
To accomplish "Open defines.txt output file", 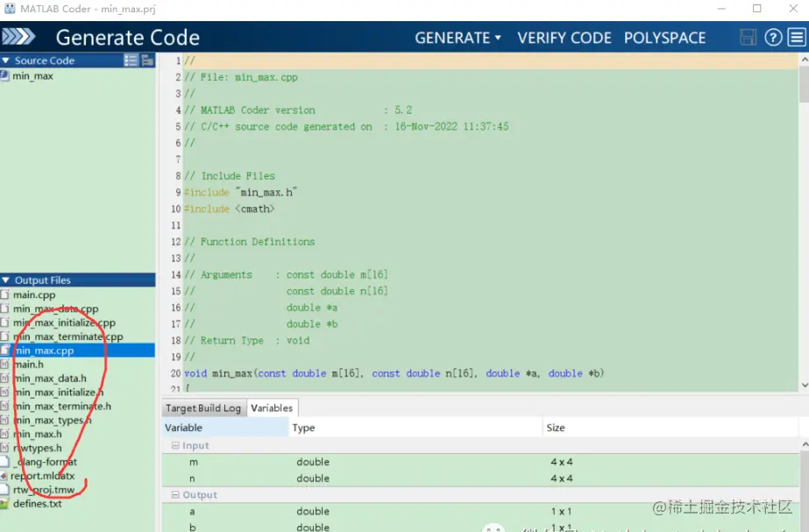I will (37, 504).
